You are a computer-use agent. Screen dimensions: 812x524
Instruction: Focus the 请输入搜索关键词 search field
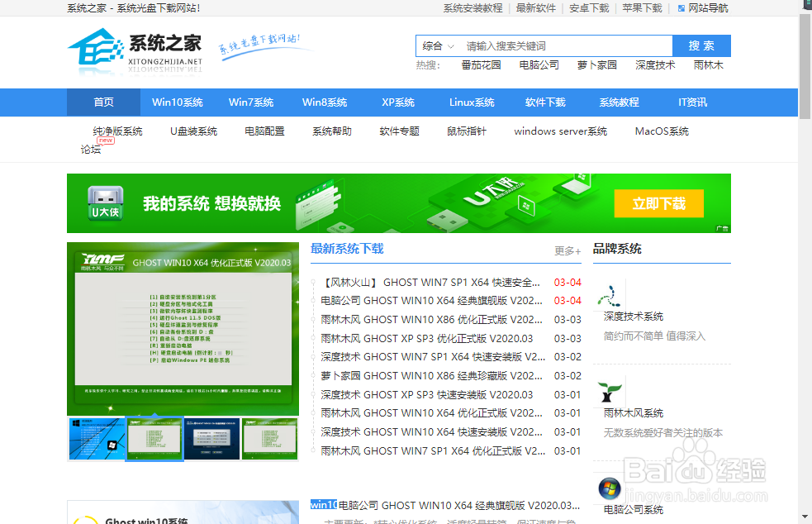(x=567, y=46)
